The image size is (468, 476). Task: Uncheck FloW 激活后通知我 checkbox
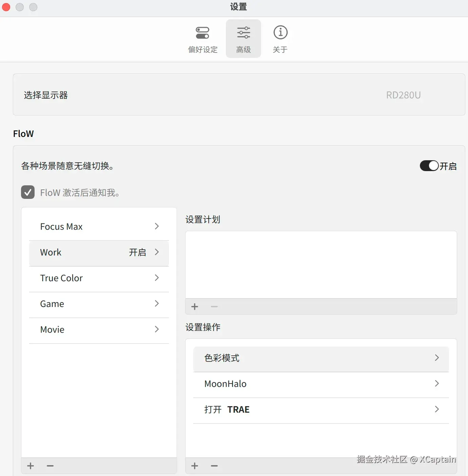pyautogui.click(x=28, y=192)
